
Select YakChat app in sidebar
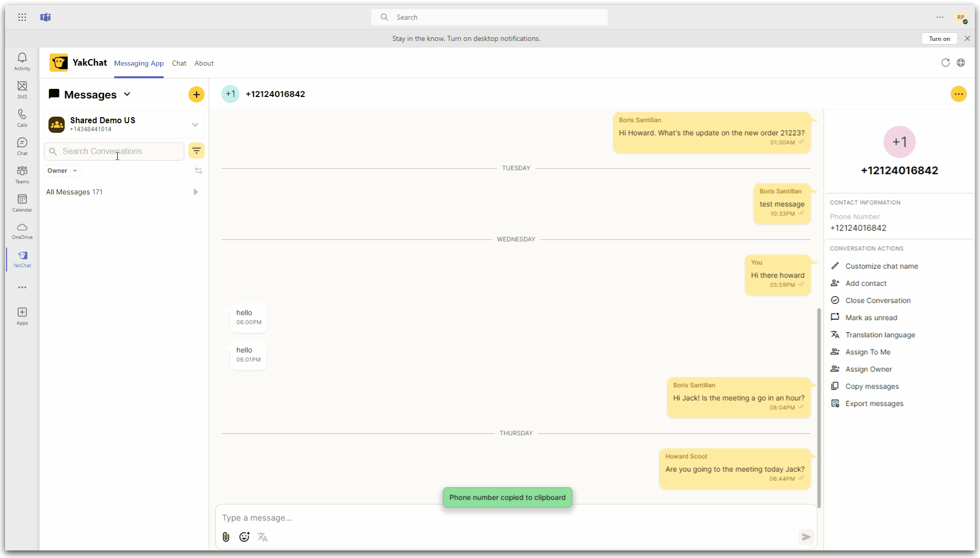[22, 259]
